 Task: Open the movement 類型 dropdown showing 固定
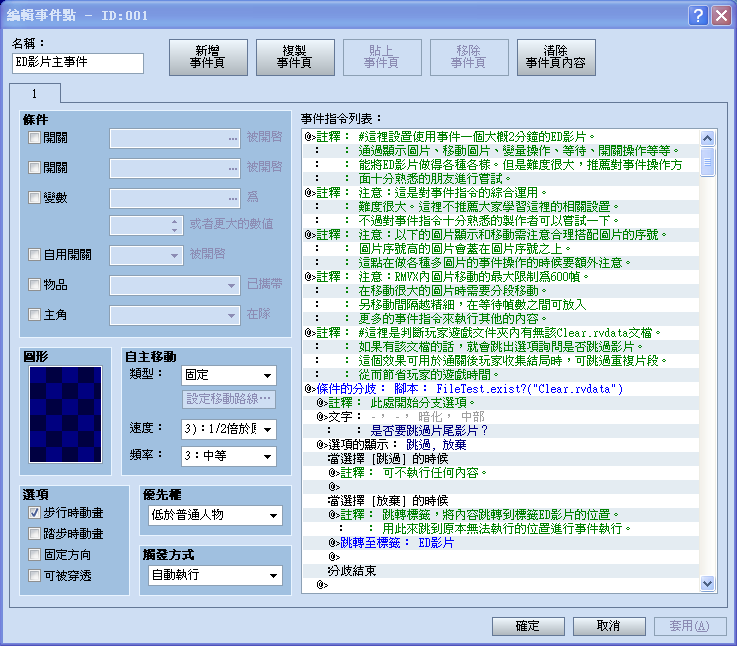coord(228,375)
